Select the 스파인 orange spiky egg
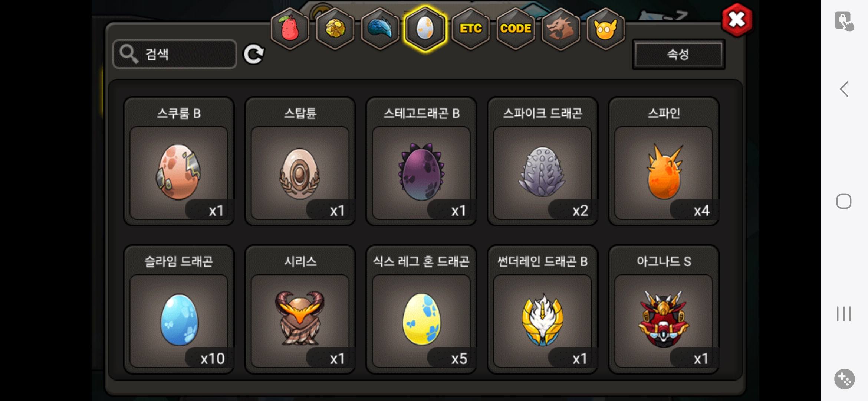868x401 pixels. coord(664,161)
